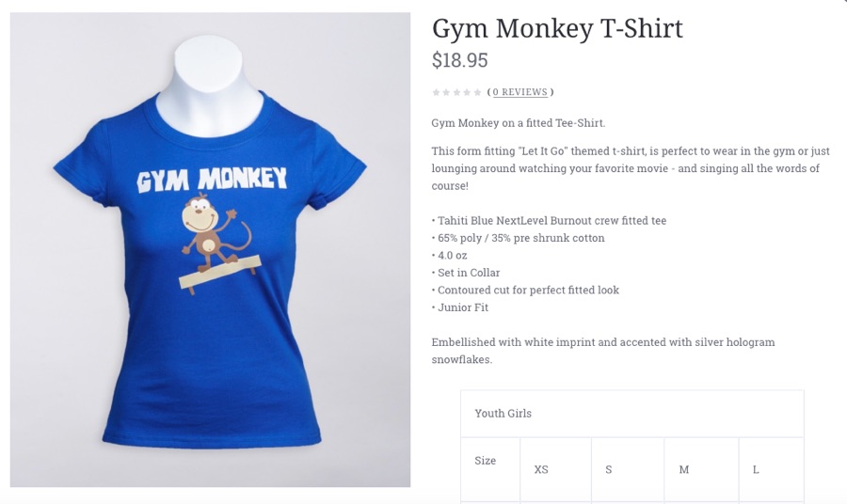Give a five-star rating via last star

click(477, 92)
